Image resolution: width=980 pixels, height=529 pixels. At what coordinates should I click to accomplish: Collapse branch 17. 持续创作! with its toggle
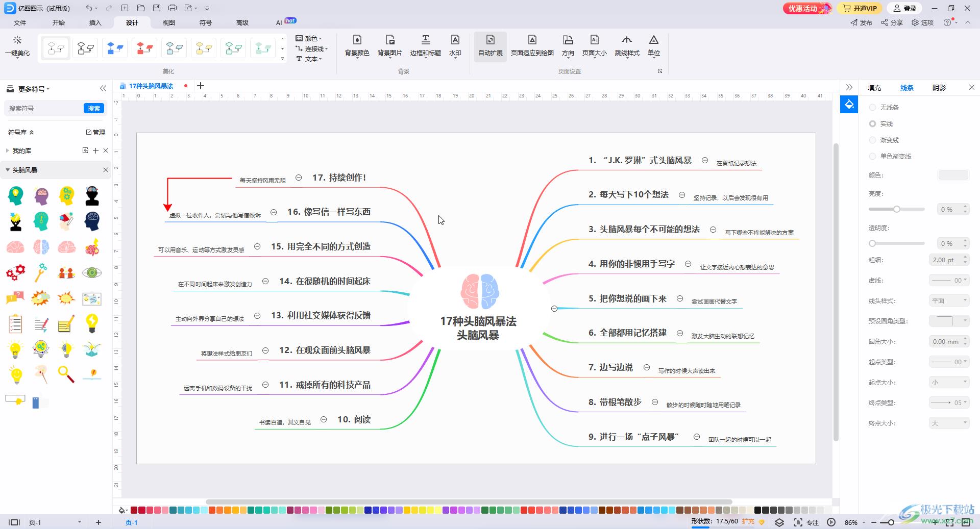(x=299, y=178)
